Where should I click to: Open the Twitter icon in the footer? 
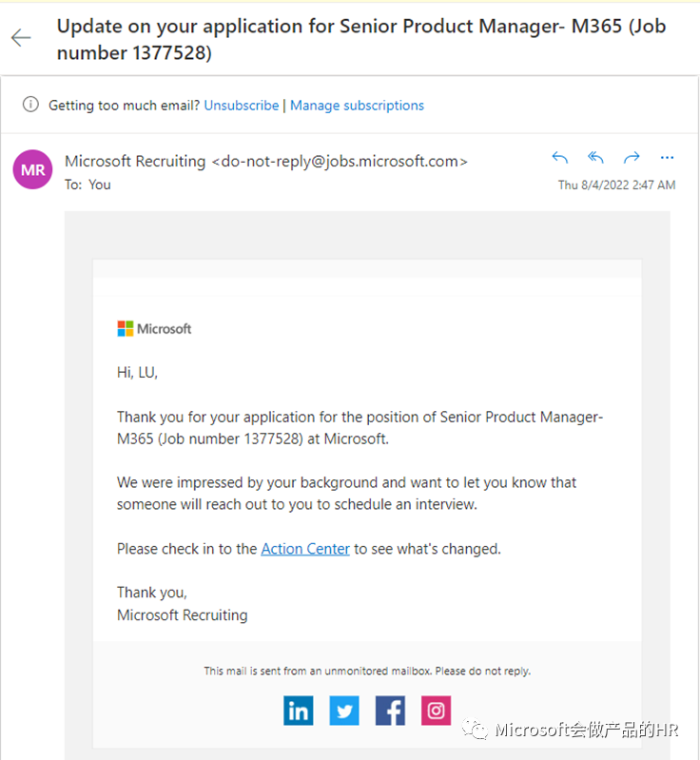[344, 711]
